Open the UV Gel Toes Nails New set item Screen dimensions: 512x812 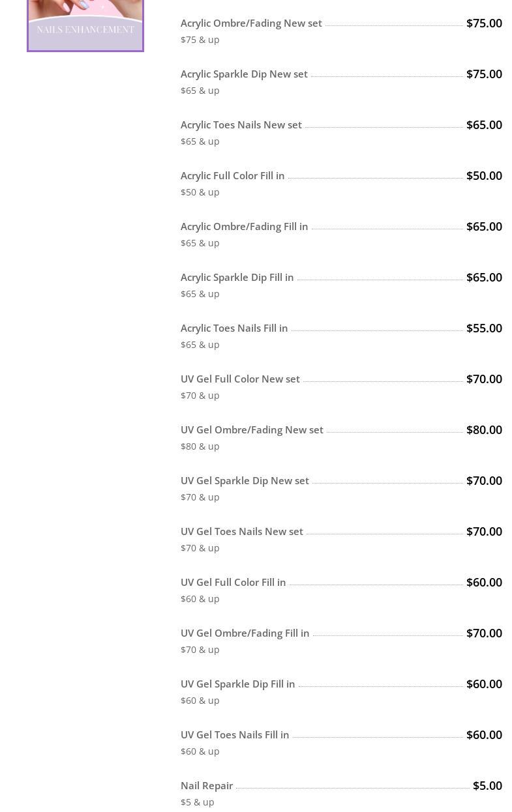tap(241, 532)
